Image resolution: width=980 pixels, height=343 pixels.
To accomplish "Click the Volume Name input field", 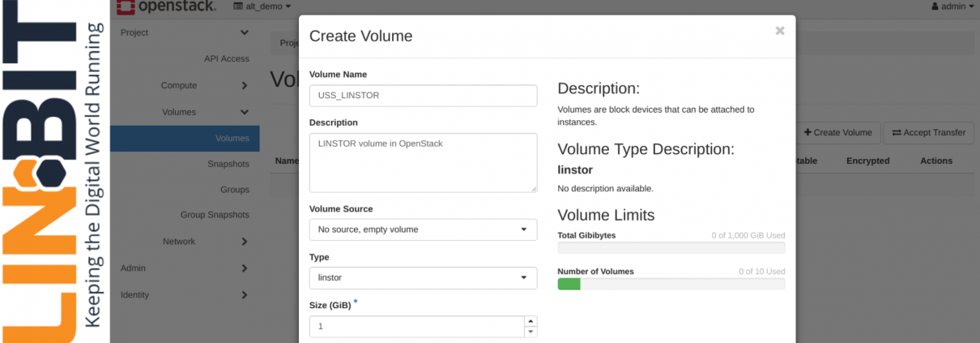I will 423,95.
